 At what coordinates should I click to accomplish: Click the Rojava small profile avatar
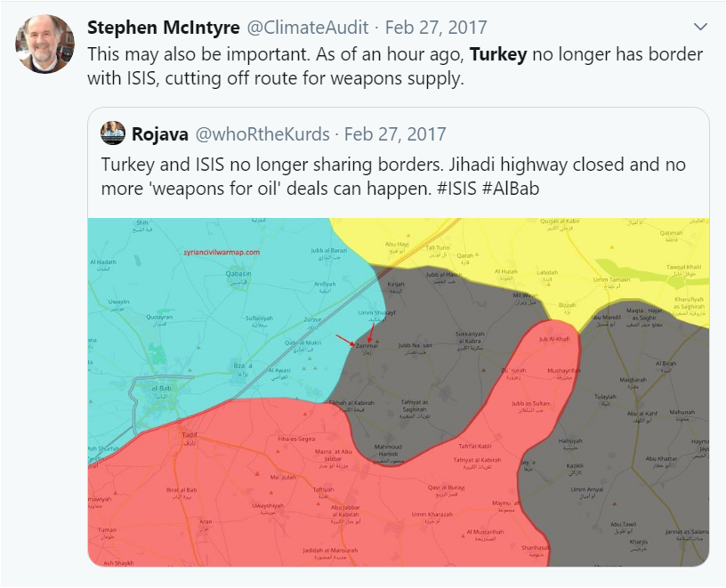(112, 133)
